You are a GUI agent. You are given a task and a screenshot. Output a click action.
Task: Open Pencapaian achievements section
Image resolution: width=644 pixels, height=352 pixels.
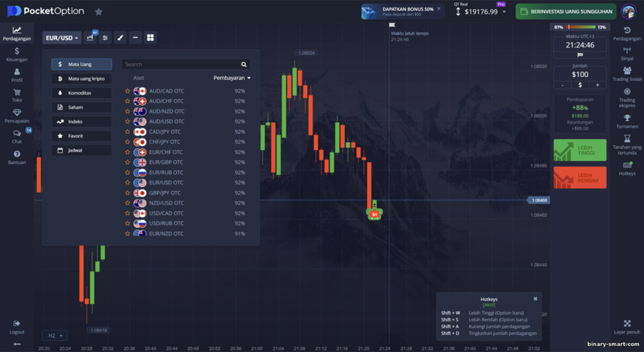pos(16,116)
